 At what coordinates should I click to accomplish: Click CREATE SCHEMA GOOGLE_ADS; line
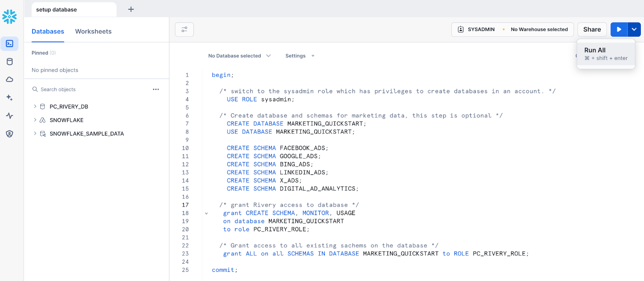[x=274, y=156]
